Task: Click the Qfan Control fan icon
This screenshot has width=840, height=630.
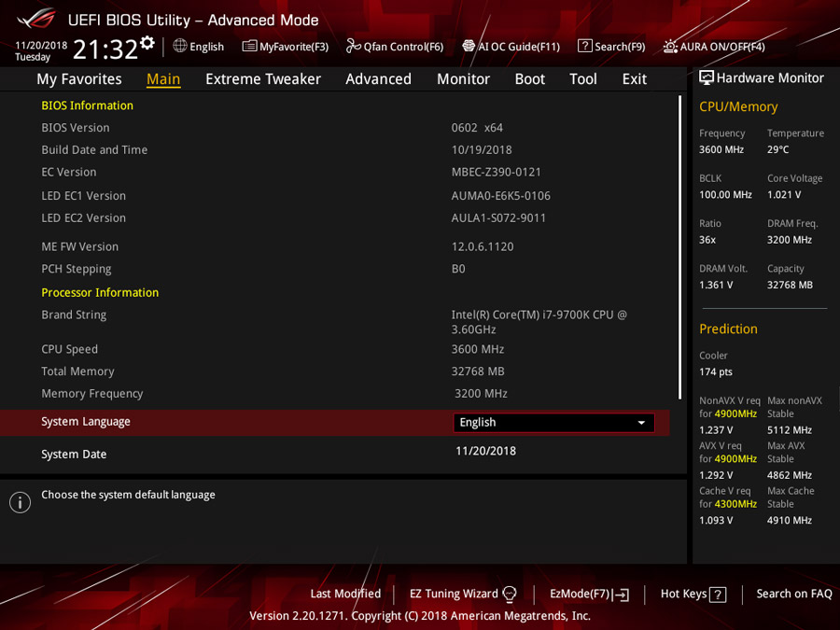Action: pyautogui.click(x=353, y=46)
